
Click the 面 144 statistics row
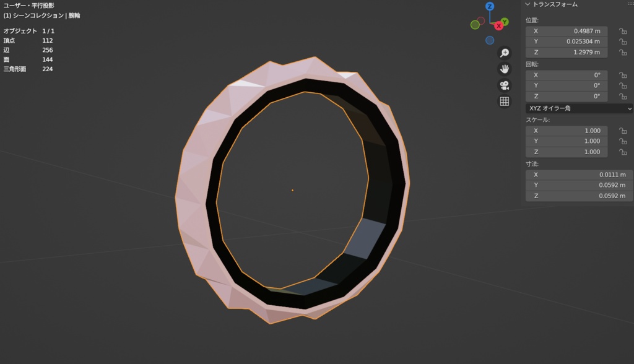click(x=28, y=59)
